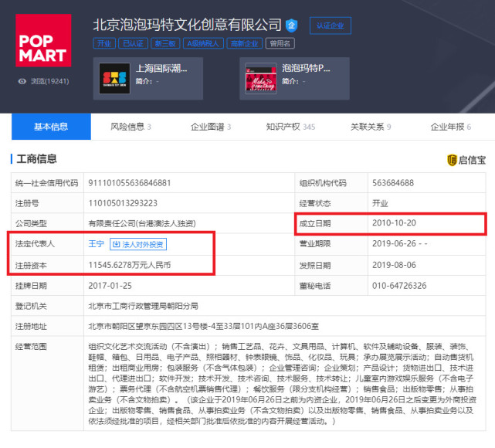Viewport: 495px width, 448px height.
Task: Open the 关联关系 tab
Action: click(x=371, y=127)
